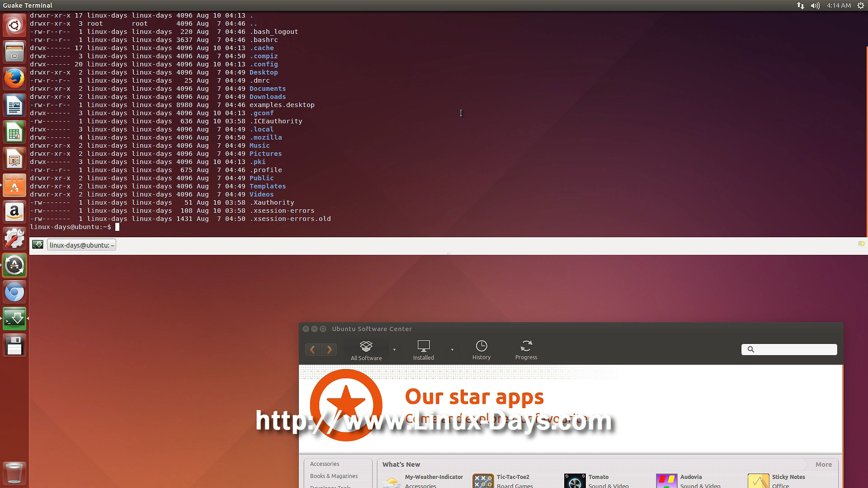Image resolution: width=868 pixels, height=488 pixels.
Task: Open History view in Software Center
Action: coord(481,350)
